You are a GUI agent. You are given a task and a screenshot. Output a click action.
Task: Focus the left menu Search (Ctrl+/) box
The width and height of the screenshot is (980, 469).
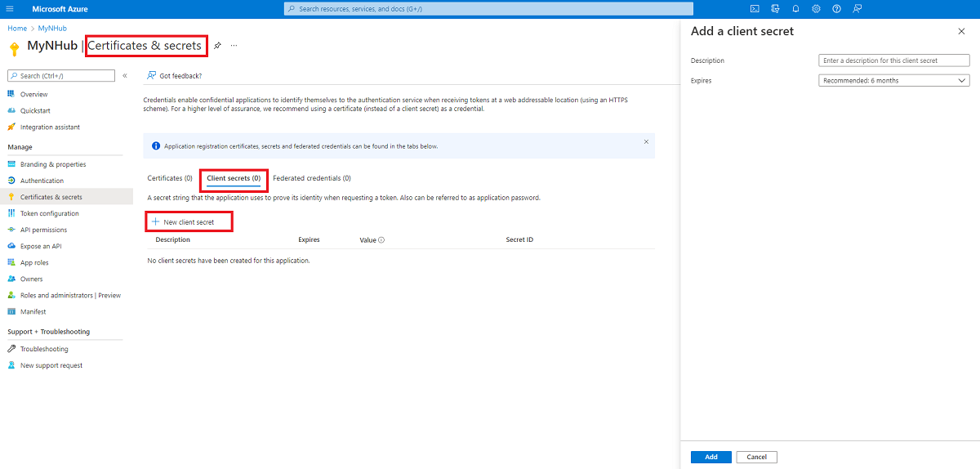61,76
